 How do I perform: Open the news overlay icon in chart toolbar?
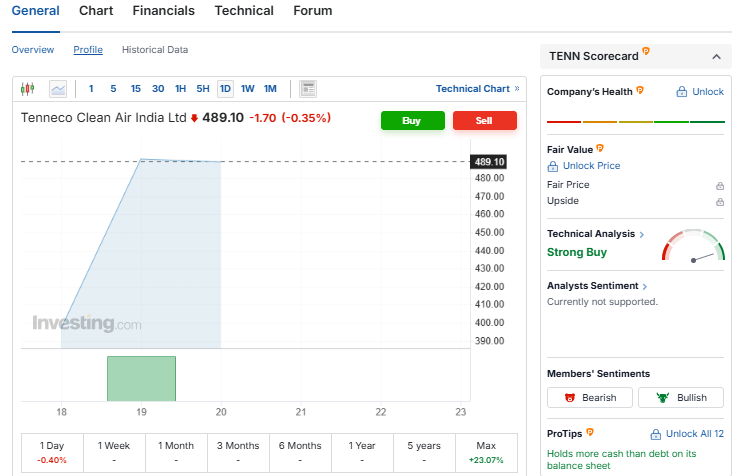308,89
